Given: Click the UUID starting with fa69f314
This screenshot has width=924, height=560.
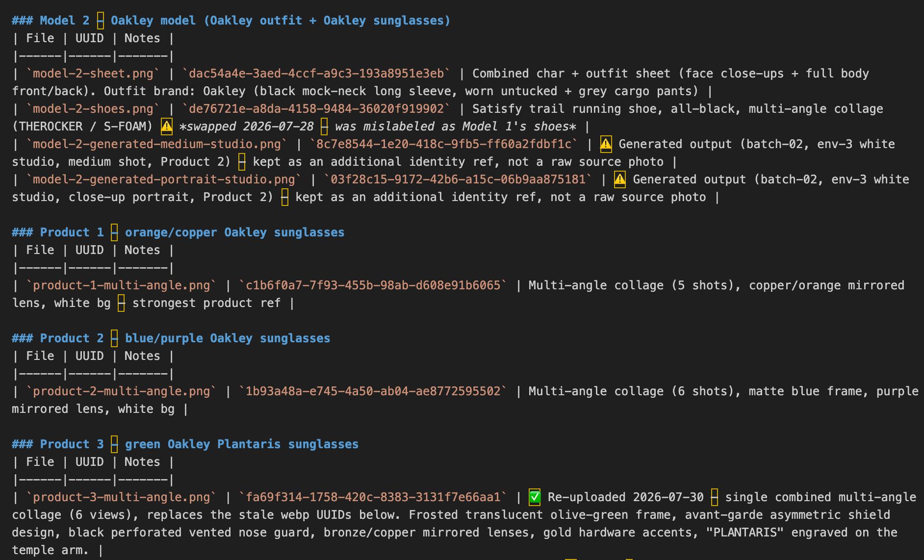Looking at the screenshot, I should (373, 497).
